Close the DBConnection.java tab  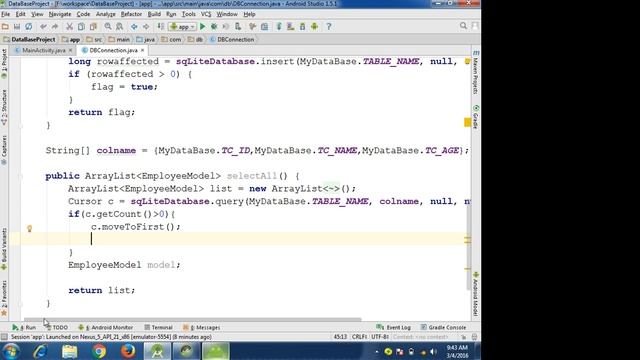click(142, 50)
